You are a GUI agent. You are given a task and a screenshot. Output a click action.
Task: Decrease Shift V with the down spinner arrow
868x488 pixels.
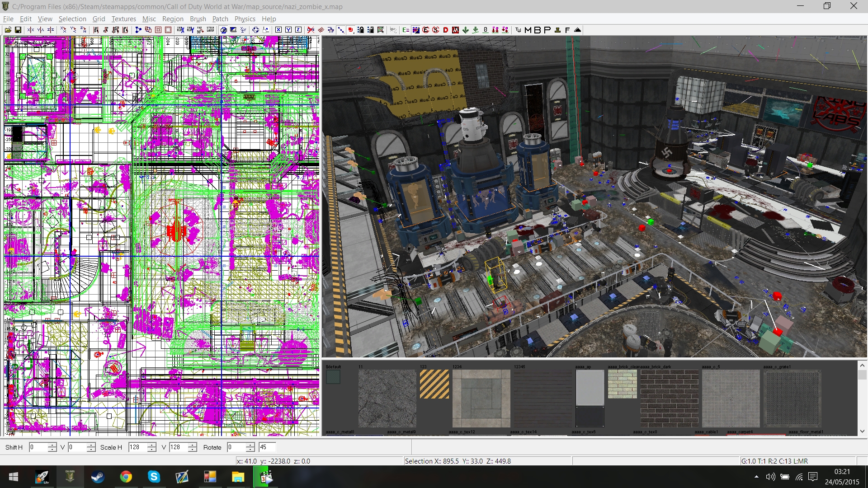coord(91,450)
